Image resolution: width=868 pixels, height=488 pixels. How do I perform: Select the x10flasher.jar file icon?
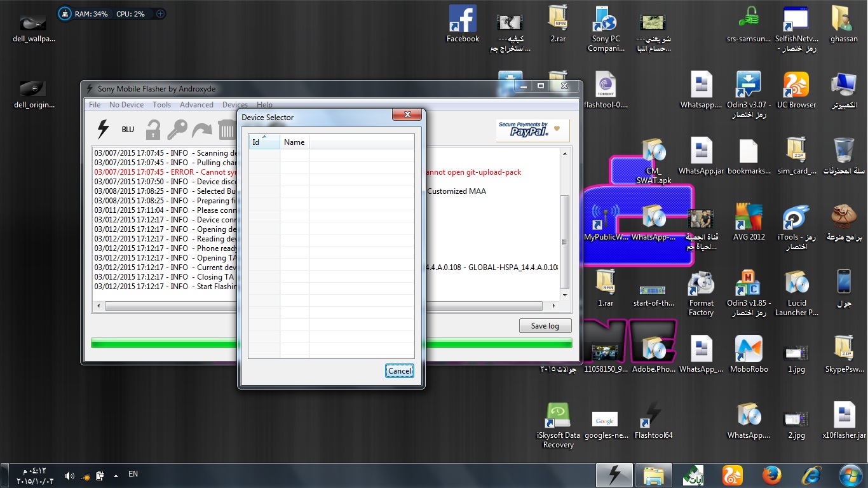[844, 421]
